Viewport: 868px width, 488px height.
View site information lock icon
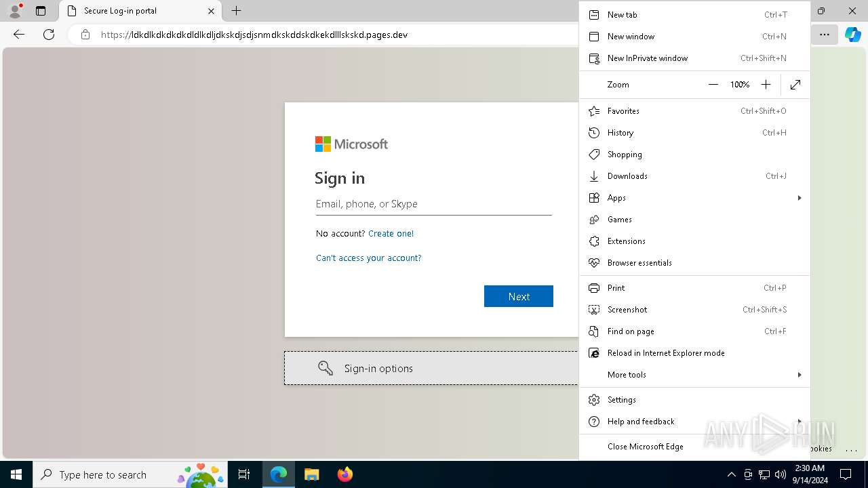pyautogui.click(x=85, y=35)
